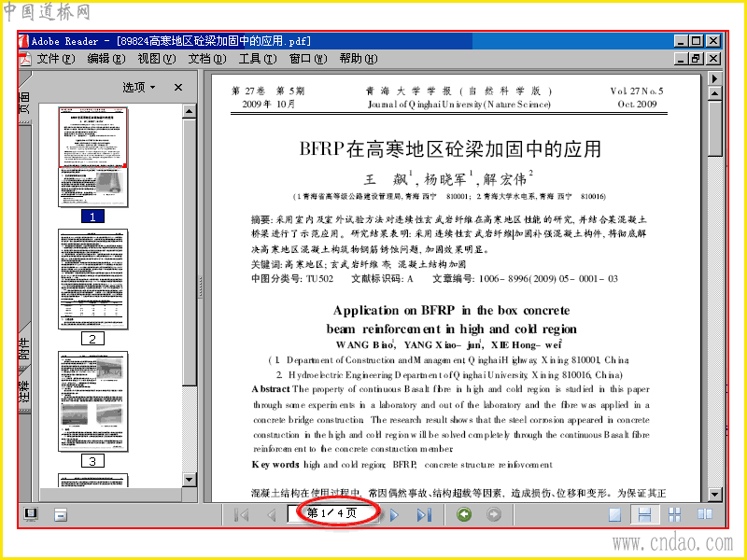Switch to facing pages layout
The image size is (747, 560).
(x=705, y=515)
